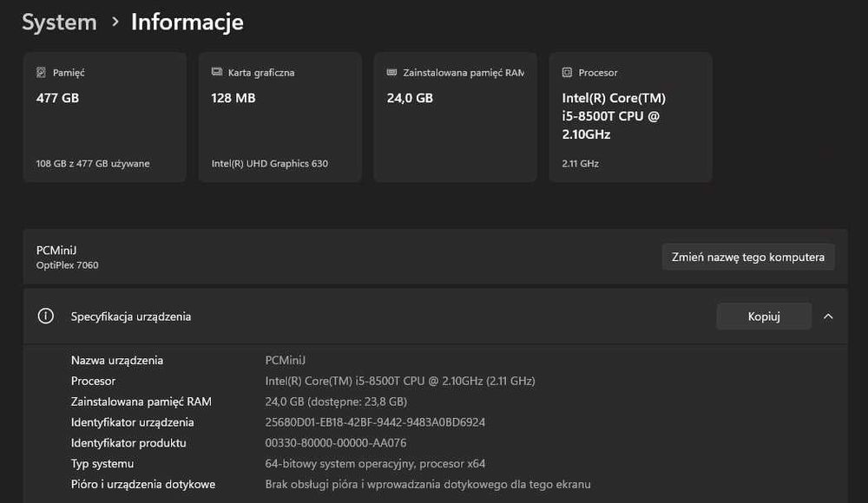Click the storage icon on Pamięć card

coord(41,73)
